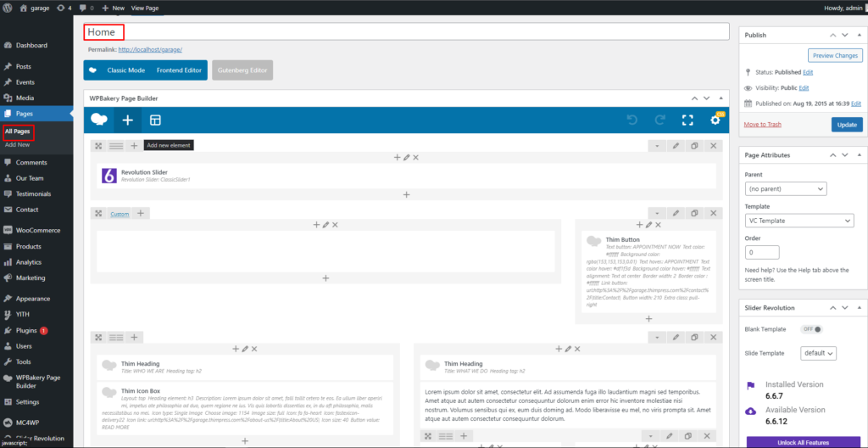
Task: Click the WordPress logo in admin bar
Action: 8,8
